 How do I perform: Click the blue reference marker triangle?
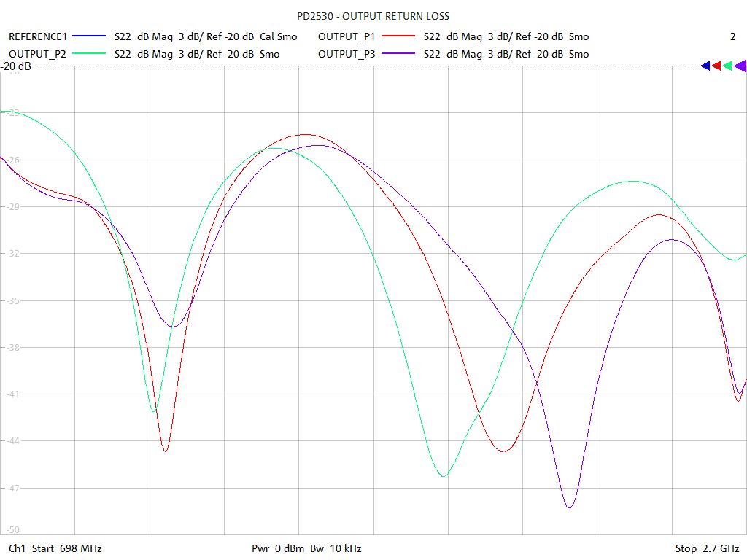pyautogui.click(x=705, y=66)
